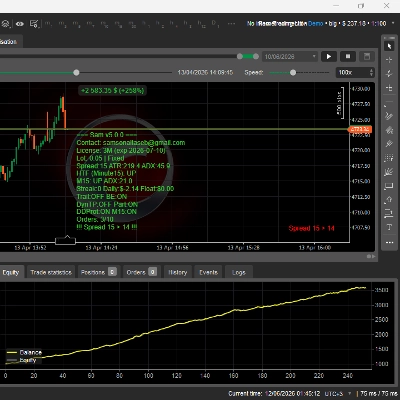Image resolution: width=400 pixels, height=400 pixels.
Task: Expand the Demo account dropdown arrow
Action: 394,24
